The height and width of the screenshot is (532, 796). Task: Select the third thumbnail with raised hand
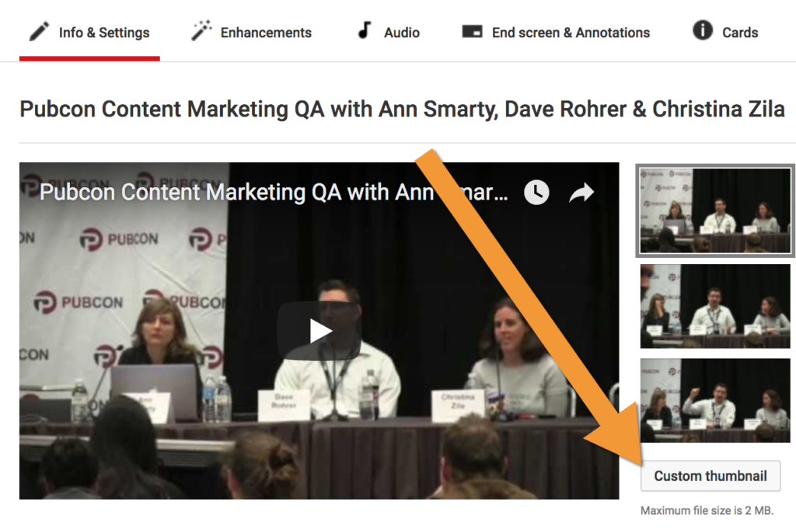[715, 401]
